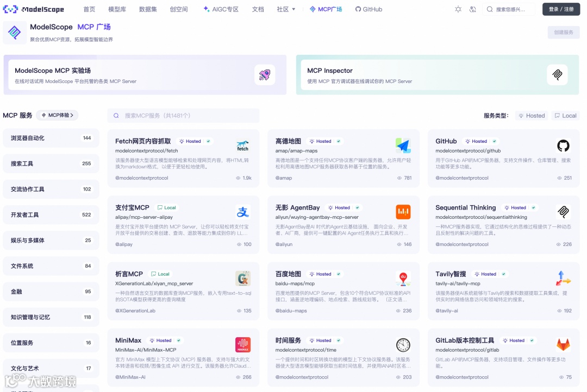Click the MCP Inspector card icon
Viewport: 587px width, 392px height.
click(x=557, y=75)
